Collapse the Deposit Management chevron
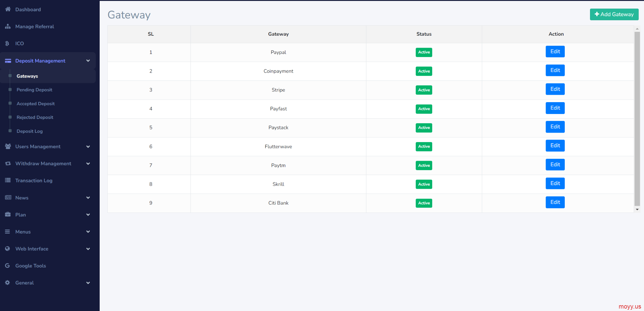The image size is (644, 311). coord(88,61)
